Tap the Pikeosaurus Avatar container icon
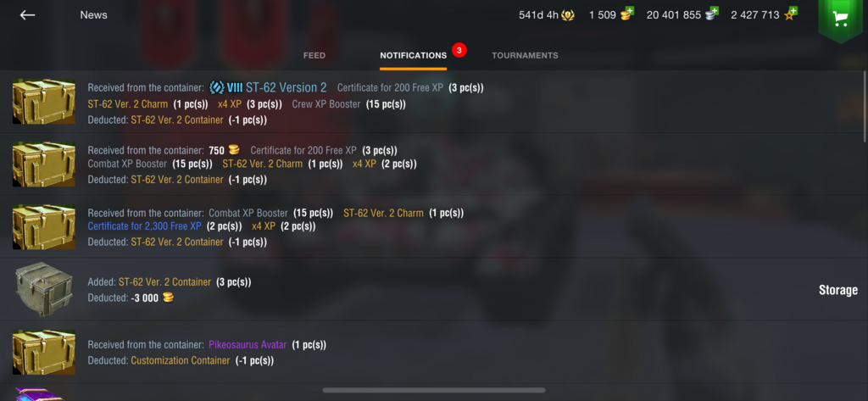 point(44,353)
